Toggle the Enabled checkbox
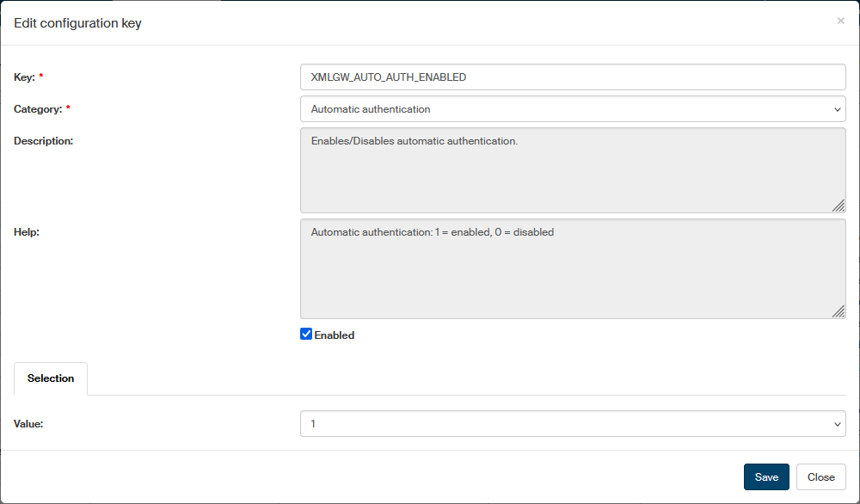 306,335
